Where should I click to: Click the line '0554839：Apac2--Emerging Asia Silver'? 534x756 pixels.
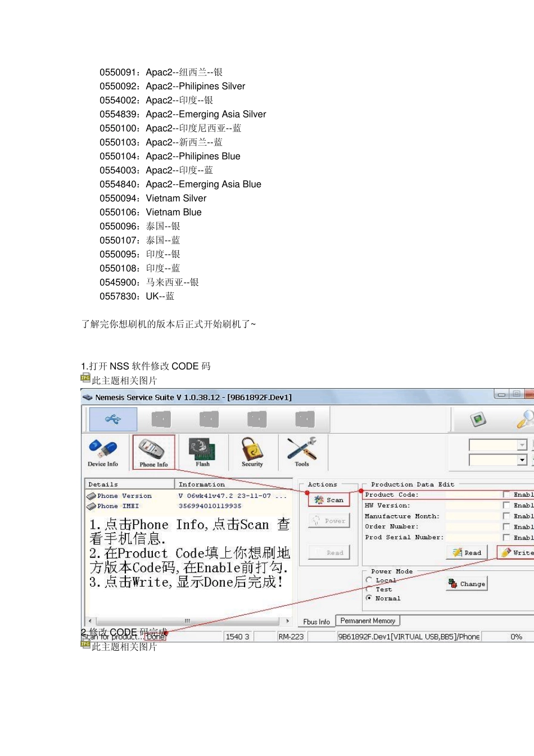pos(183,114)
